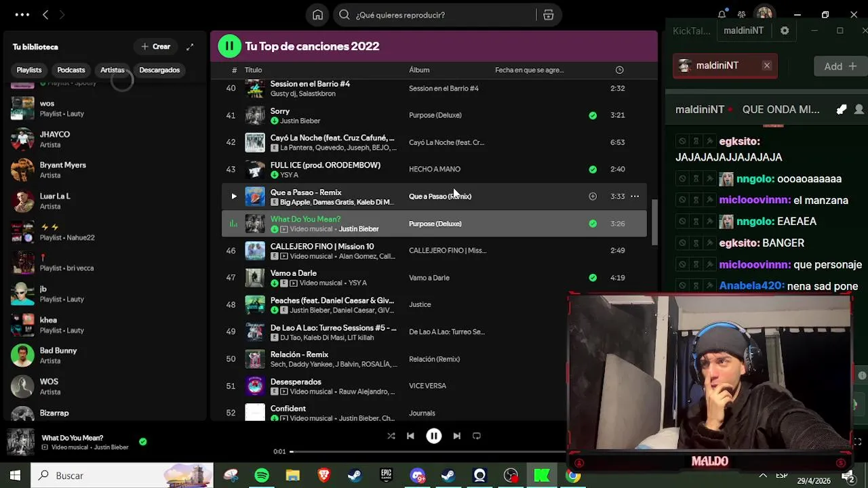The height and width of the screenshot is (488, 868).
Task: Toggle shuffle in the player bar
Action: pos(391,436)
